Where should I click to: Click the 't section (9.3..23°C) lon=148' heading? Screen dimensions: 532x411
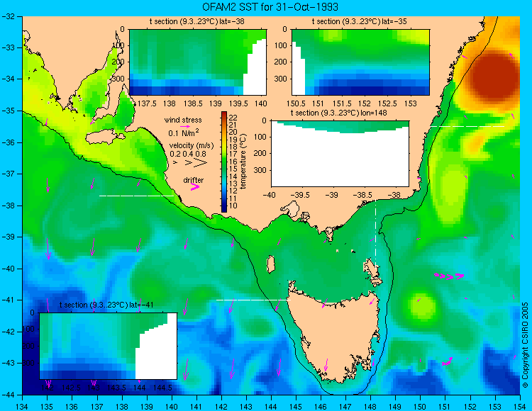click(338, 113)
